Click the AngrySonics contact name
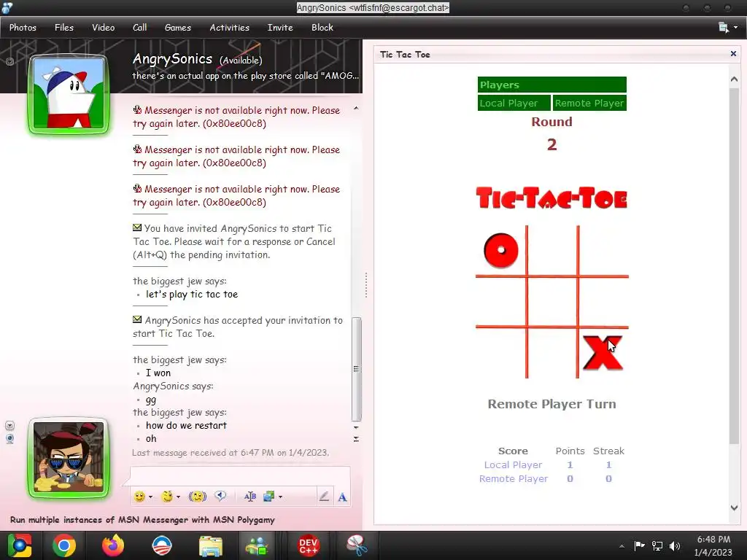 coord(172,58)
